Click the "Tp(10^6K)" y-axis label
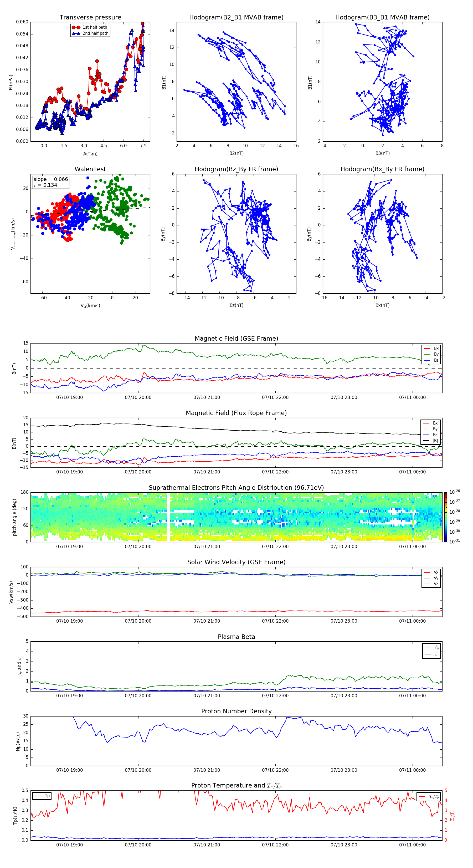 15,815
